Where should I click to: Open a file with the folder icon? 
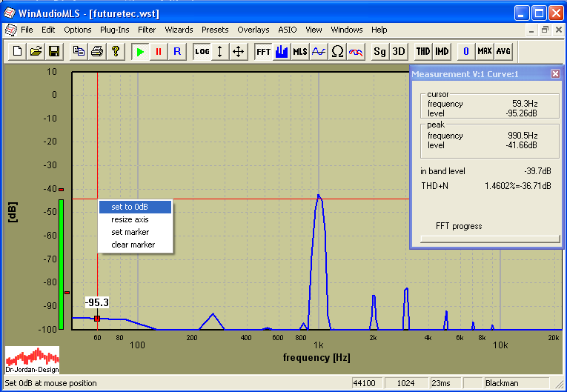(35, 51)
